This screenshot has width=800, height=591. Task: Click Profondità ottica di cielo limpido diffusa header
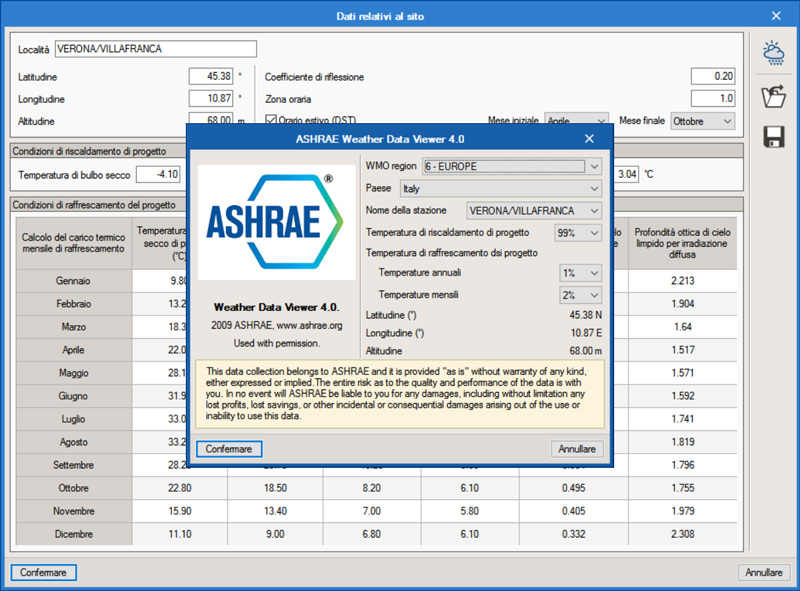coord(683,243)
